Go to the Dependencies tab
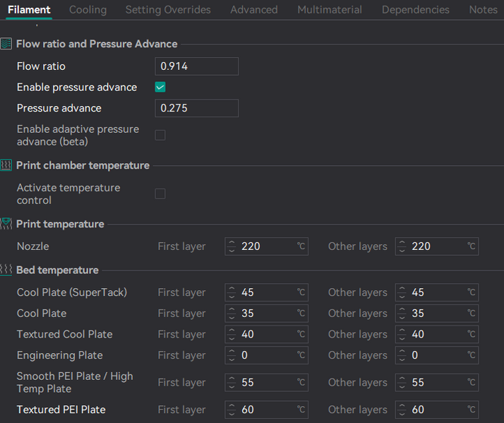504x423 pixels. coord(415,10)
